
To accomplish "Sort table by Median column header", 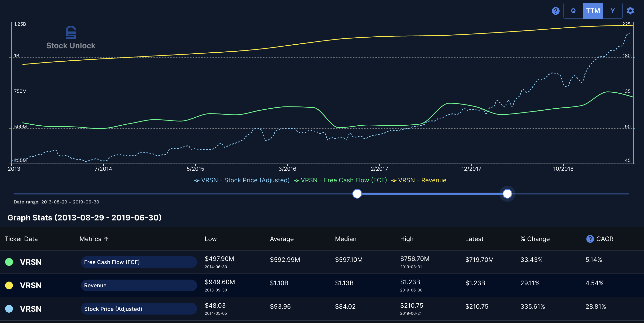I will click(346, 239).
